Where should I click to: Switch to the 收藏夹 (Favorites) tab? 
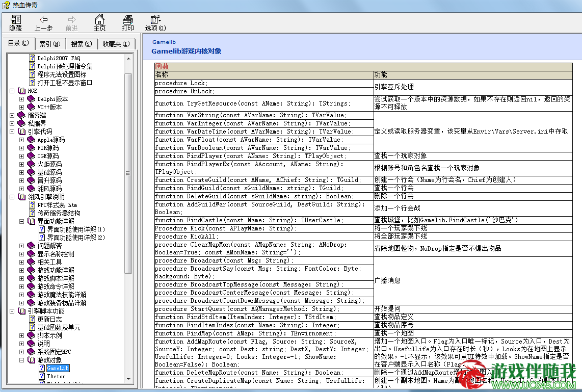tap(116, 44)
